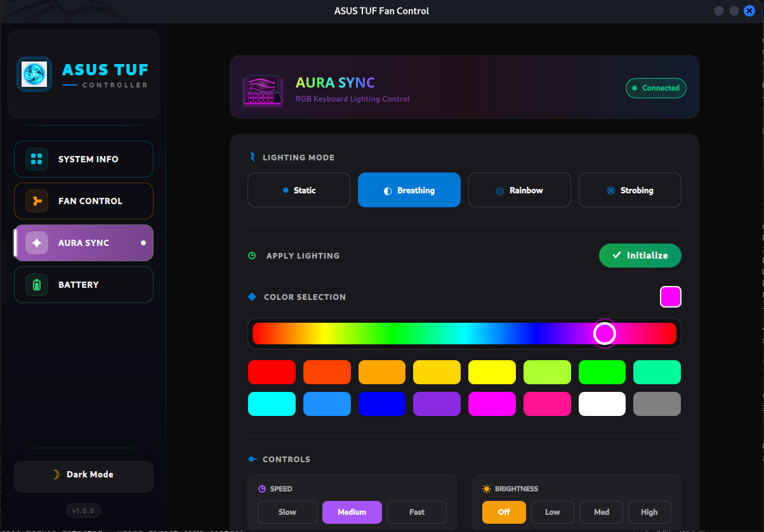Select Strobing lighting mode
The image size is (764, 532).
(x=630, y=190)
